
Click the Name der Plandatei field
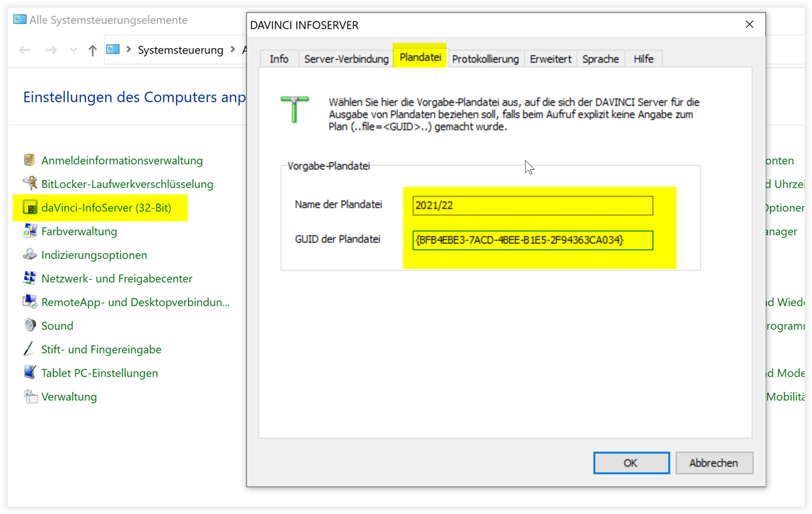(532, 205)
